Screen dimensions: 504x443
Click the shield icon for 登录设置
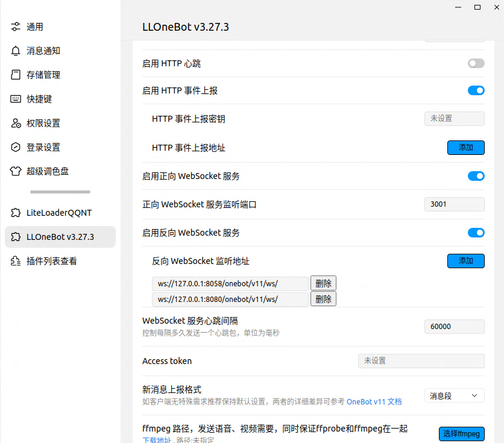16,147
